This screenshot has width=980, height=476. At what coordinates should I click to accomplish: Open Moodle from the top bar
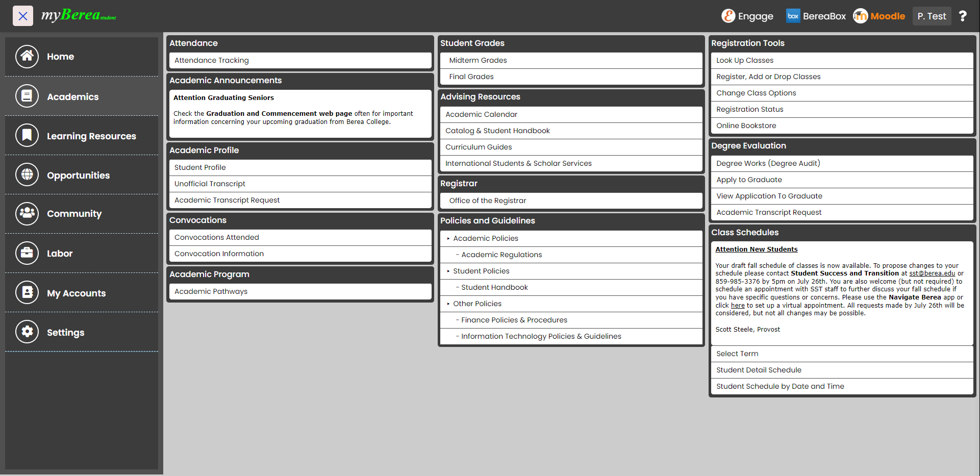point(879,16)
